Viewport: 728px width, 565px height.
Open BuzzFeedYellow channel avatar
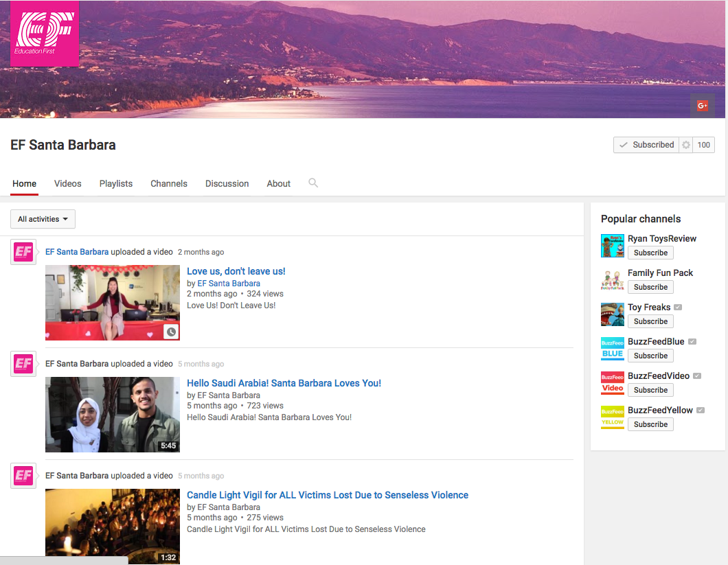613,417
